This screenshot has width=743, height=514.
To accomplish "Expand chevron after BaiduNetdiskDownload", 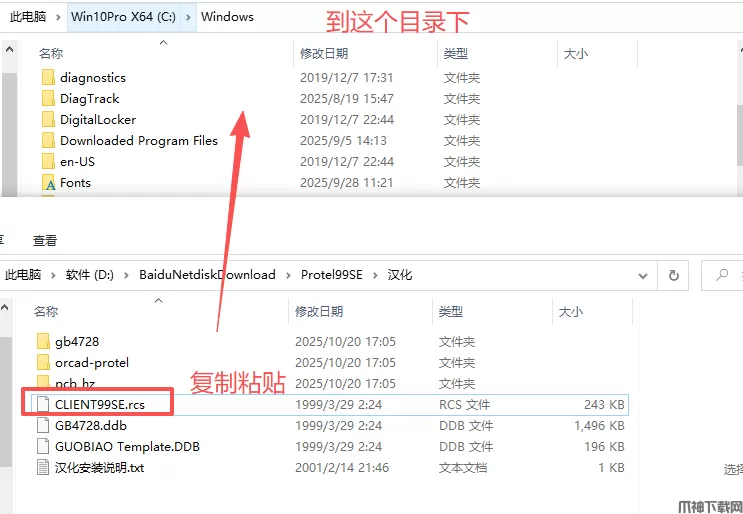I will tap(289, 275).
